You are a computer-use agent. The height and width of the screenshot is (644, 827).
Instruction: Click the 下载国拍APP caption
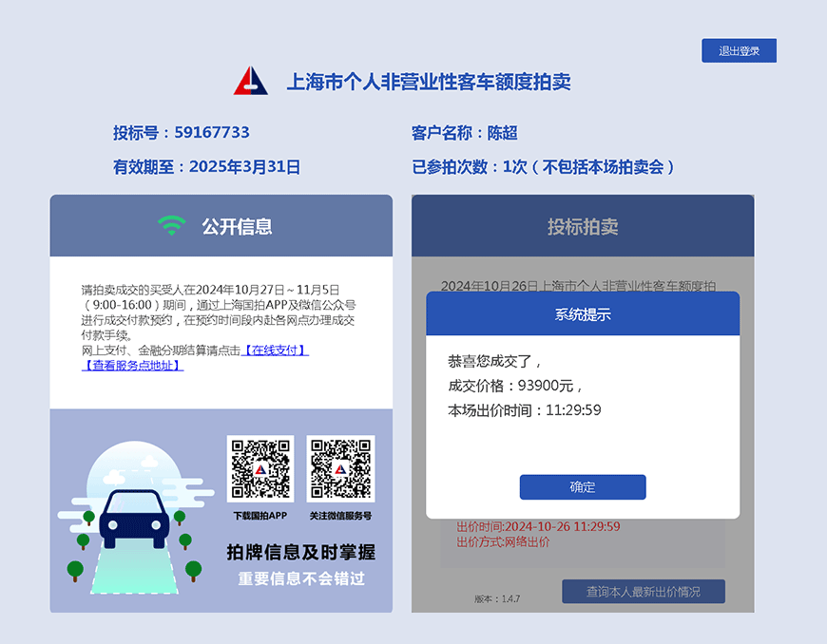[x=260, y=516]
